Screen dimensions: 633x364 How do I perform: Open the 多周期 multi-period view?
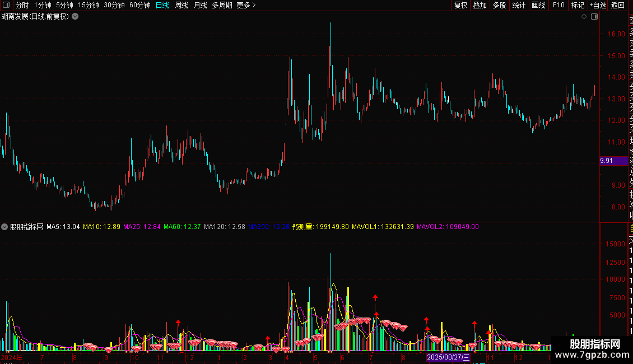point(222,5)
